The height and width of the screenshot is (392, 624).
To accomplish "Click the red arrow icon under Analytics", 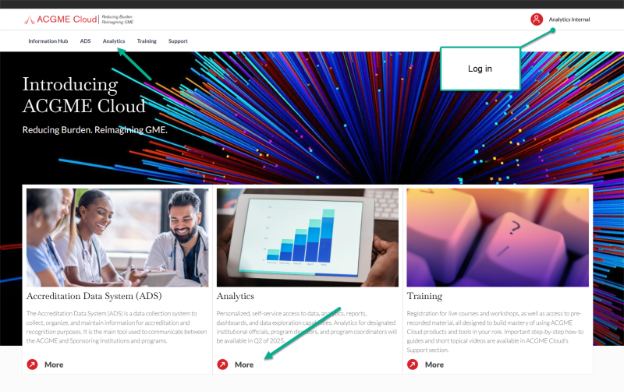I will tap(222, 365).
